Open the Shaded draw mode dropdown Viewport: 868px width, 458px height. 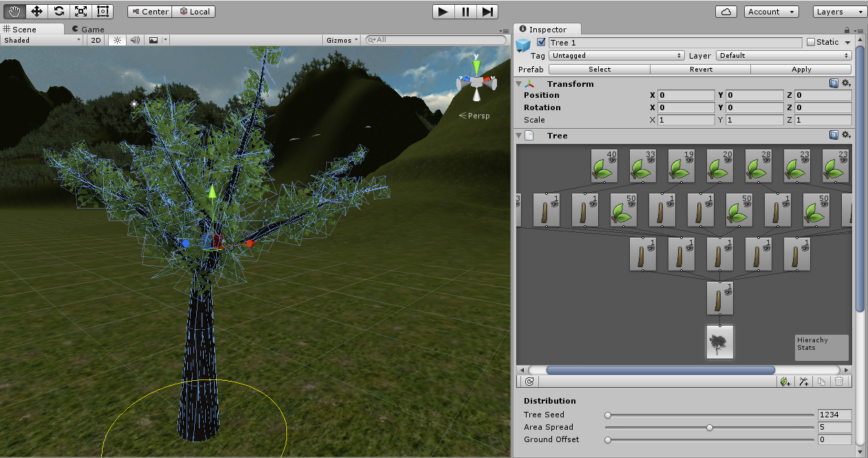coord(42,40)
